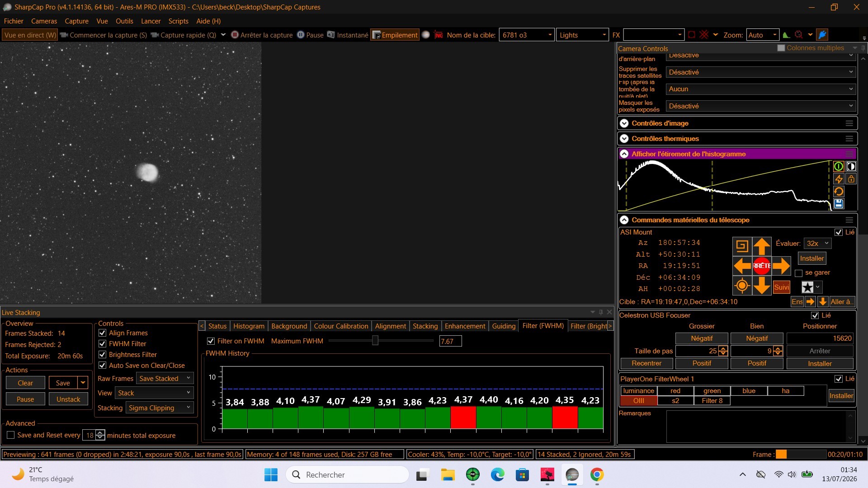Toggle FWHM Filter checkbox

pyautogui.click(x=102, y=344)
